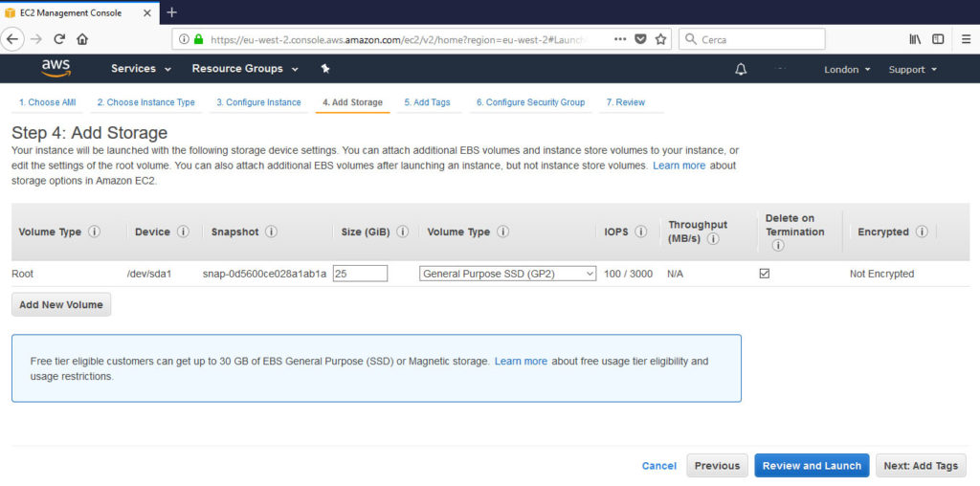
Task: Click info icon next to Device header
Action: tap(183, 232)
